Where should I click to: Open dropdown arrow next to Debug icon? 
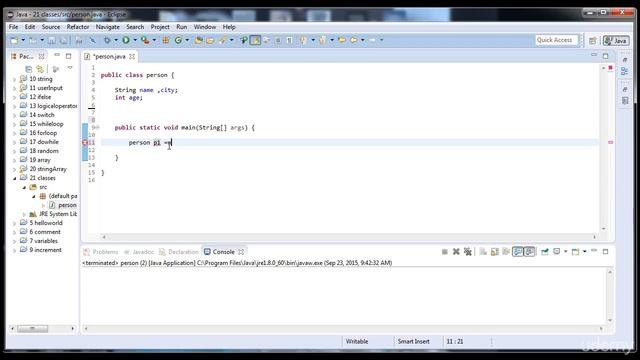tap(116, 40)
